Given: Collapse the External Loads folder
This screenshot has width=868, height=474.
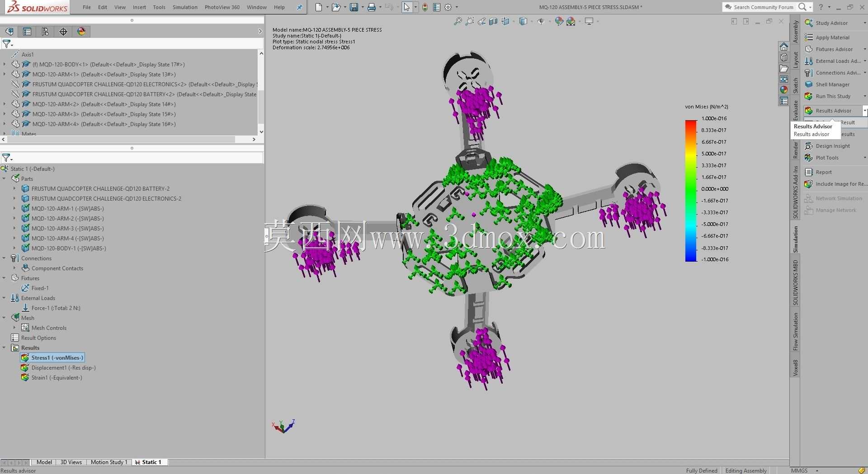Looking at the screenshot, I should [x=4, y=298].
